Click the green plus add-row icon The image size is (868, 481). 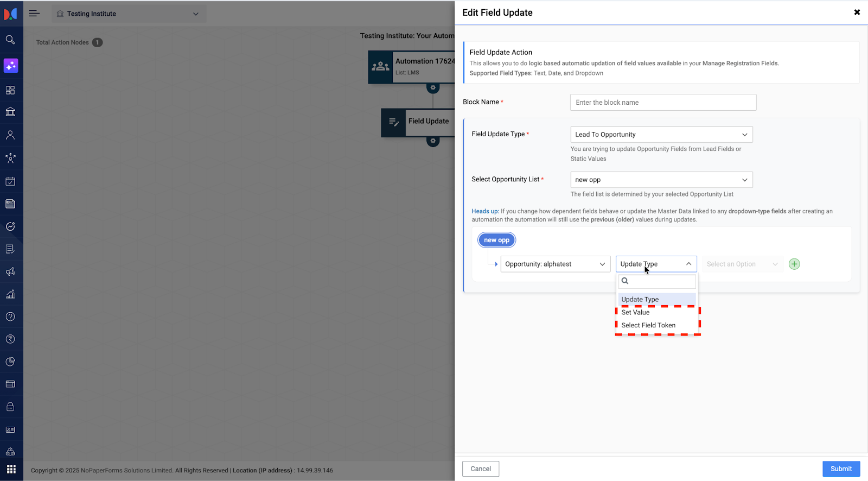coord(794,264)
